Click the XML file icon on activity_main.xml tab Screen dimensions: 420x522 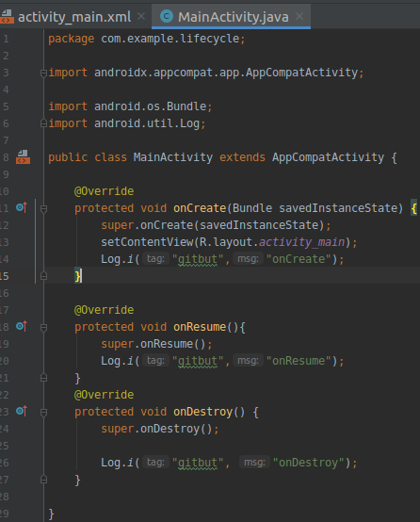[7, 17]
